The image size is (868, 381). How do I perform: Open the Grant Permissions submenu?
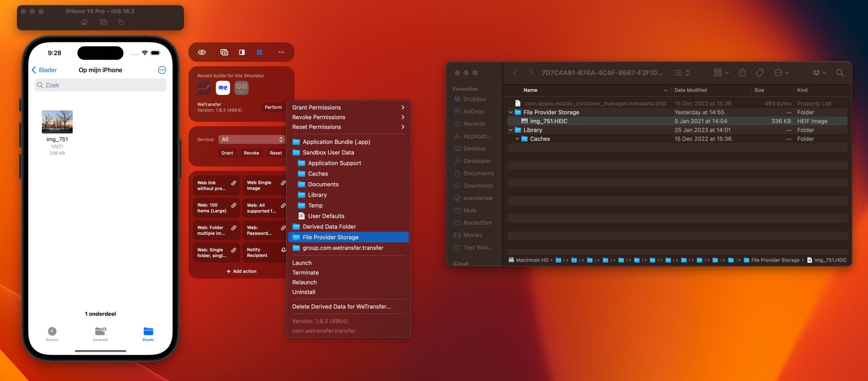348,108
